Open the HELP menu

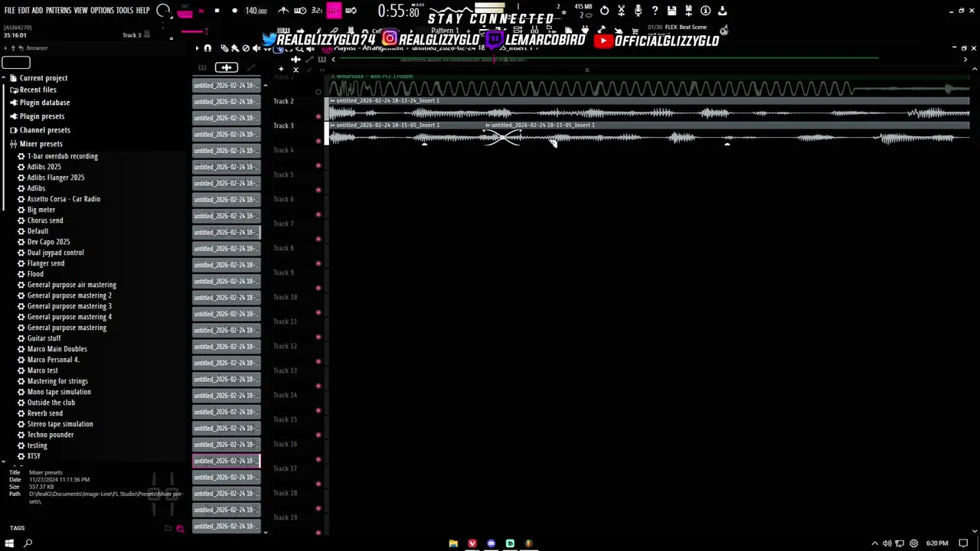pos(143,11)
